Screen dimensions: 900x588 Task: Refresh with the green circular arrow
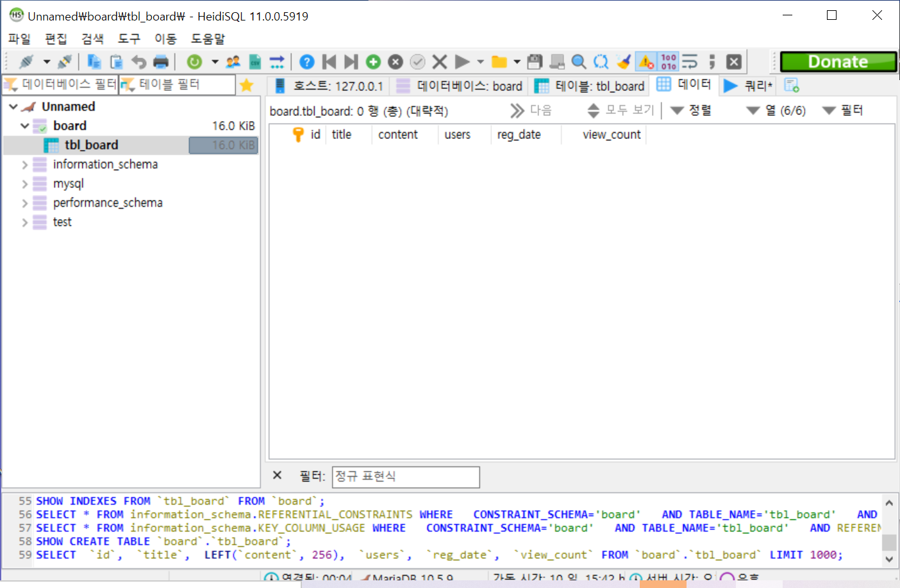[x=194, y=61]
